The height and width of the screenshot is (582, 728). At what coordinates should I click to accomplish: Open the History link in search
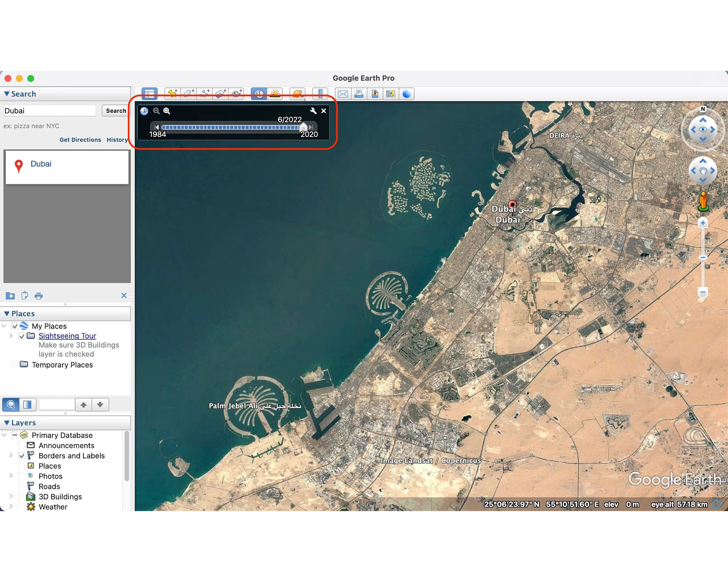pos(117,140)
